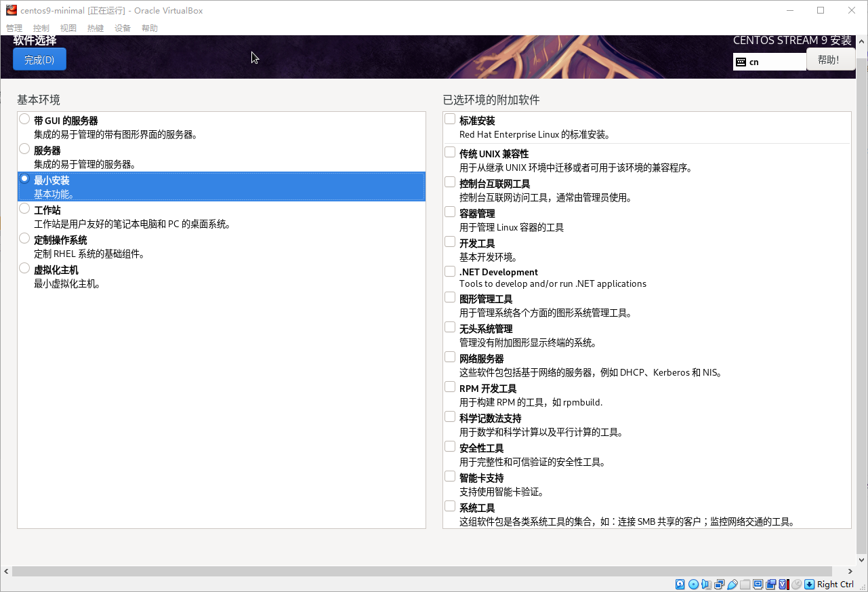Click the optical disc status icon
Viewport: 868px width, 592px height.
tap(693, 585)
